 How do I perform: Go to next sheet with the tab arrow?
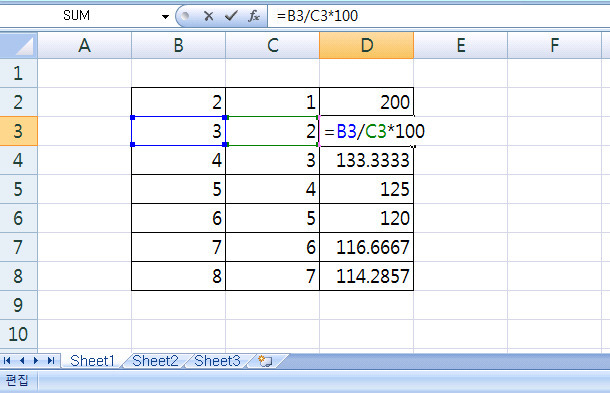[36, 361]
